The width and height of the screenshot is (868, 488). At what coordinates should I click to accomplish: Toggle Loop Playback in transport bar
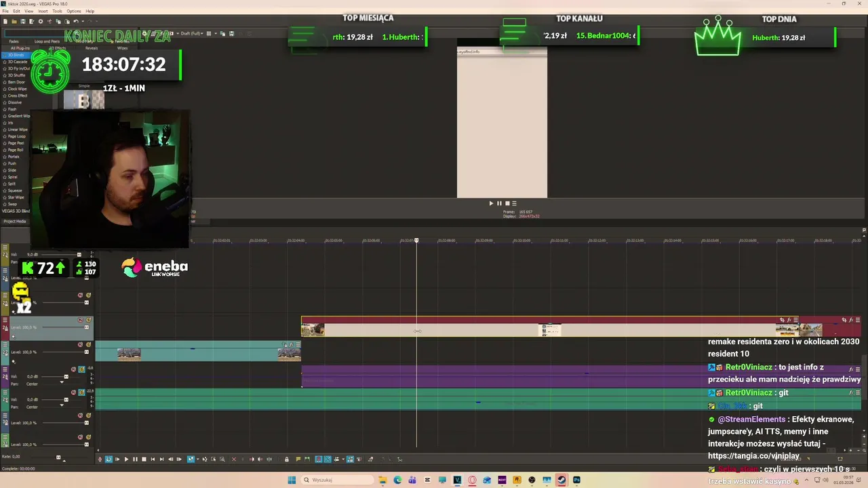pyautogui.click(x=108, y=460)
